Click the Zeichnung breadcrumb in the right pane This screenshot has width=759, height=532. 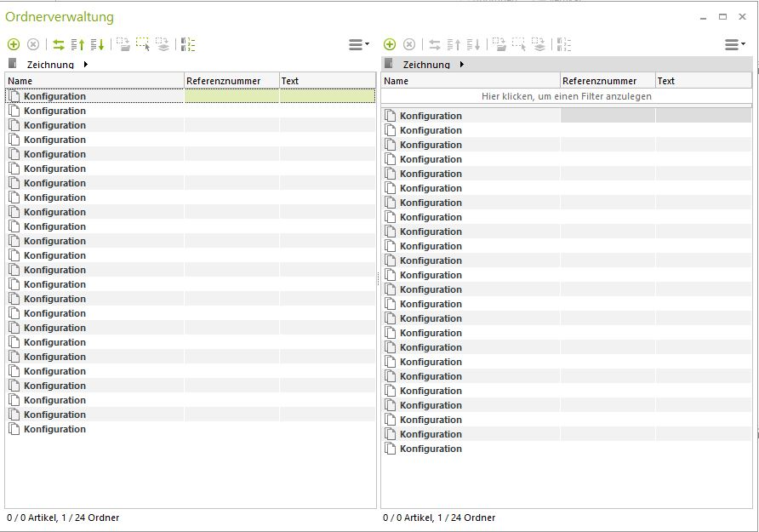426,65
